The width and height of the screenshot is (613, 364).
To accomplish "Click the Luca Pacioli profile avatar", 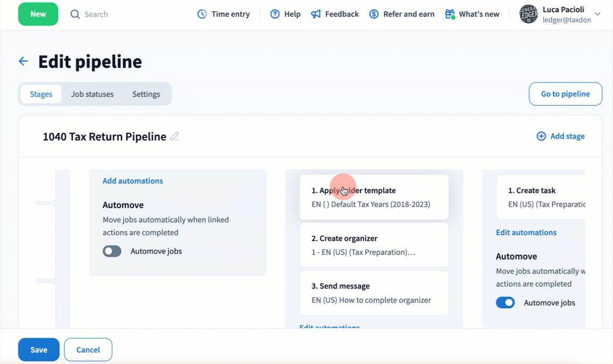I will [x=528, y=14].
